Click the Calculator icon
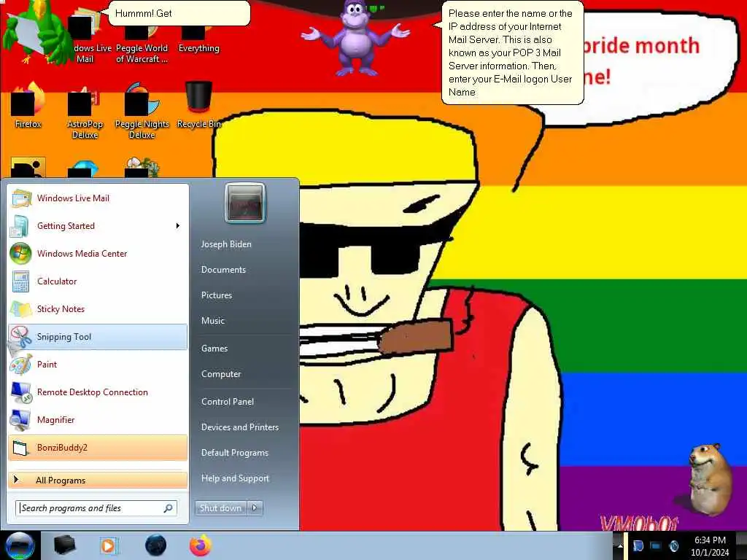747x560 pixels. click(21, 281)
